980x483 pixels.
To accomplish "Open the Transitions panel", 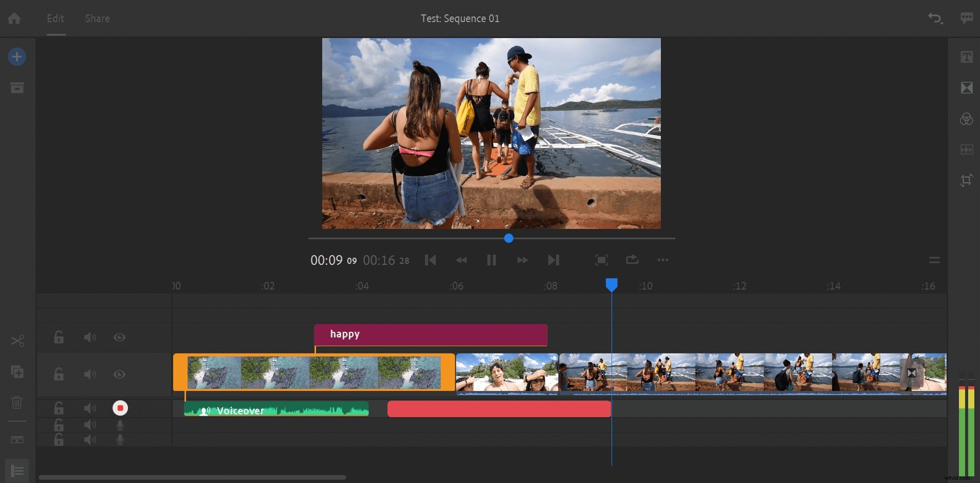I will tap(967, 87).
